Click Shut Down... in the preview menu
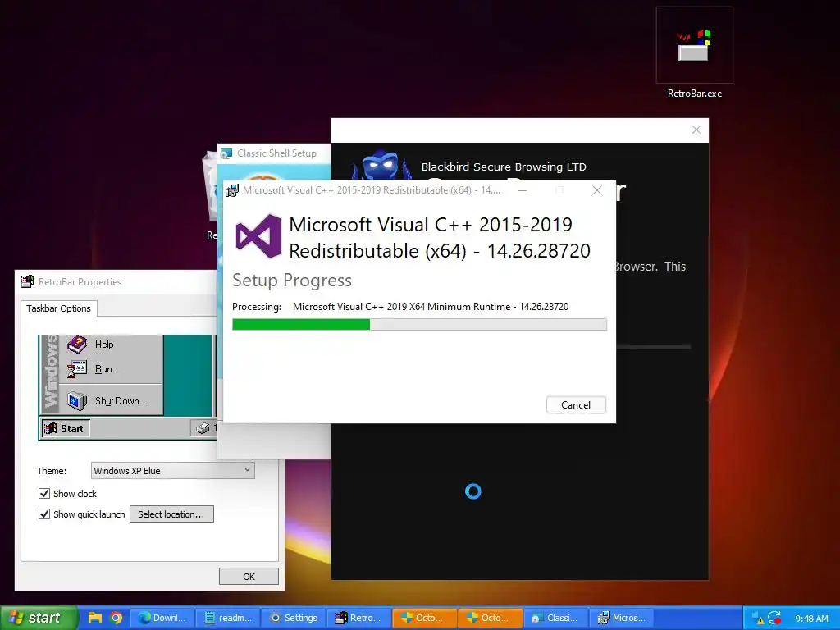This screenshot has height=630, width=840. click(120, 400)
